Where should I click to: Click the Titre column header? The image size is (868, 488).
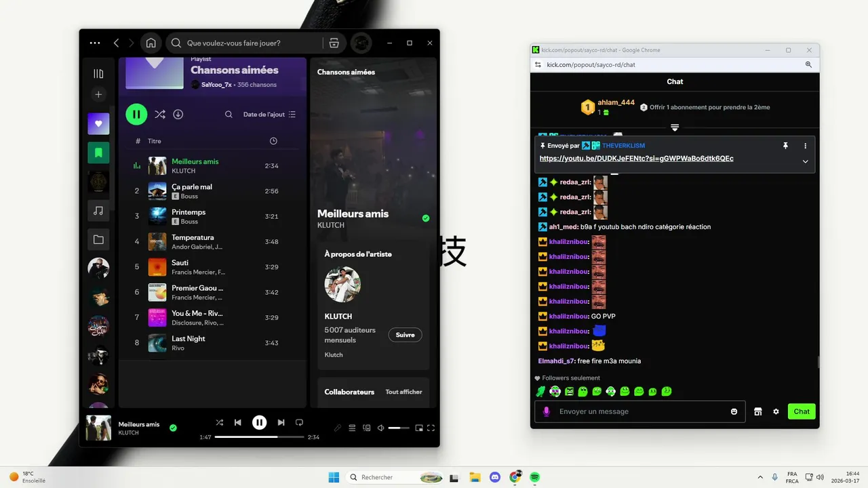155,141
